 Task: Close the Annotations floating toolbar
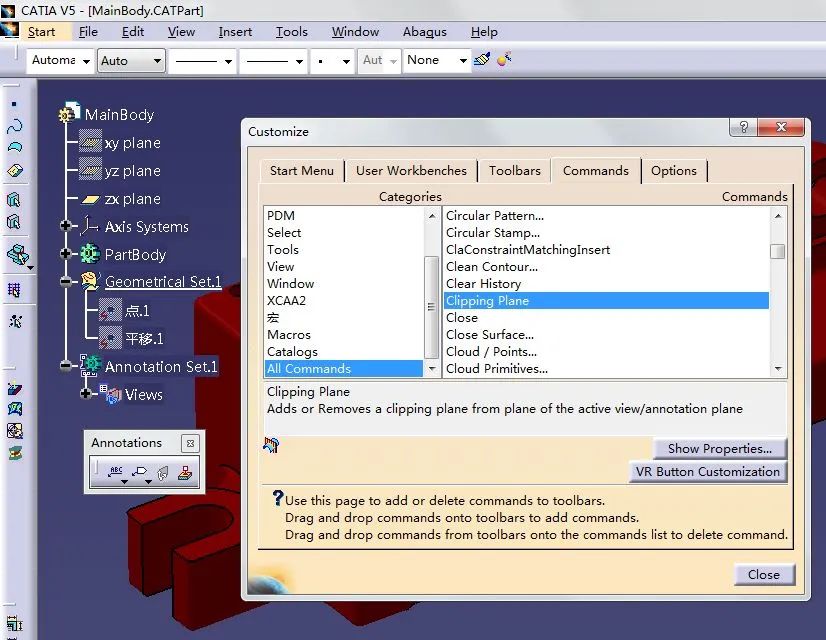click(x=190, y=443)
